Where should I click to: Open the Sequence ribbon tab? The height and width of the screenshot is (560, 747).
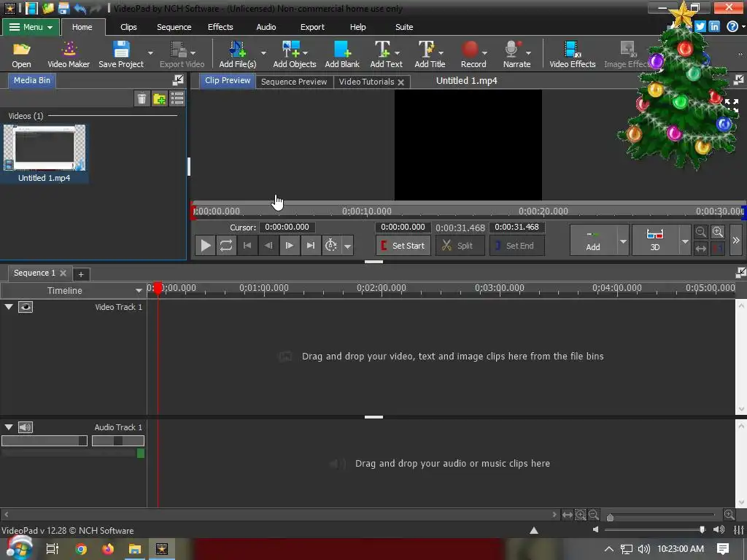point(174,27)
